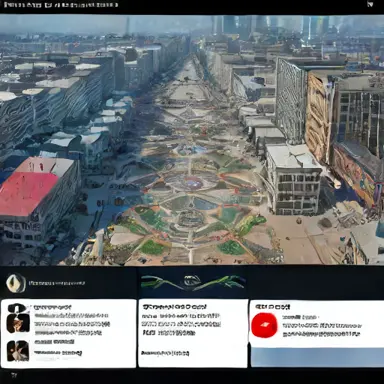Open the aerial city street image

192,140
